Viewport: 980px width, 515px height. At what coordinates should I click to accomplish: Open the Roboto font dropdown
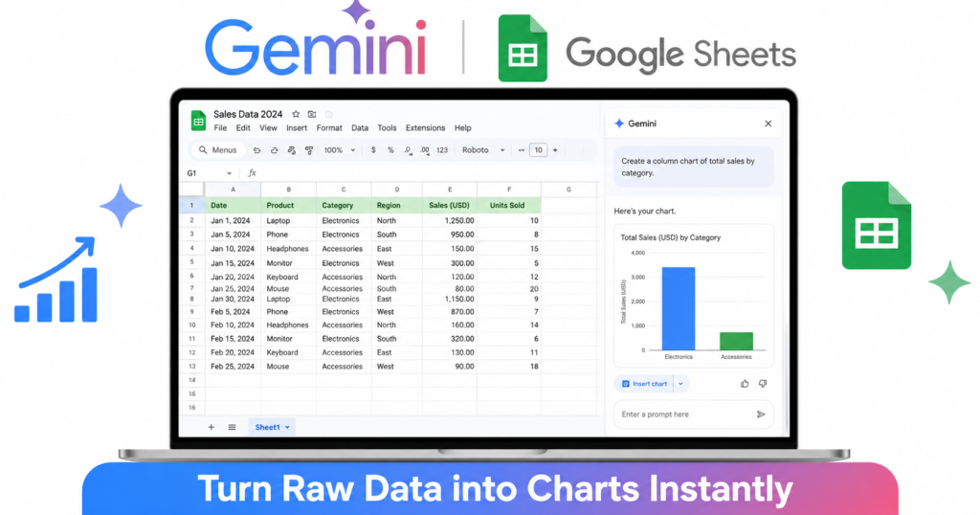(483, 150)
